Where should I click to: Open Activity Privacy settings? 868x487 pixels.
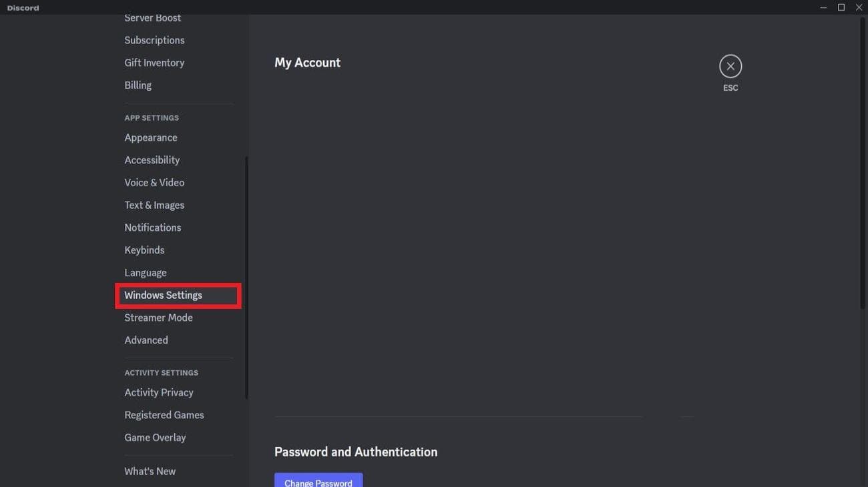159,392
